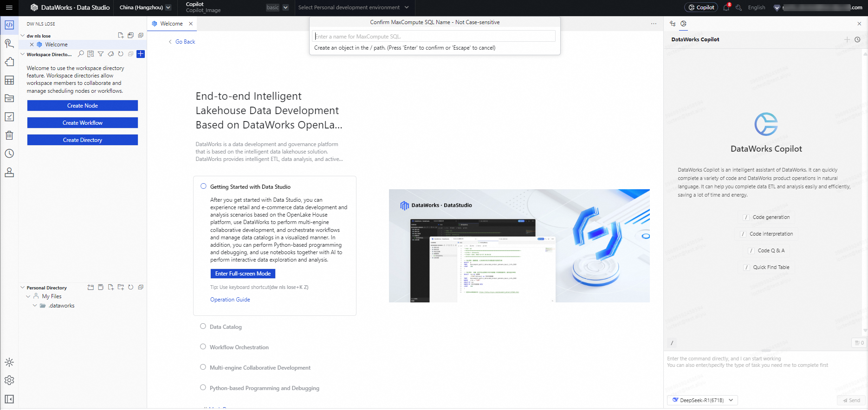
Task: Toggle the sun theme icon at sidebar bottom
Action: pyautogui.click(x=9, y=362)
